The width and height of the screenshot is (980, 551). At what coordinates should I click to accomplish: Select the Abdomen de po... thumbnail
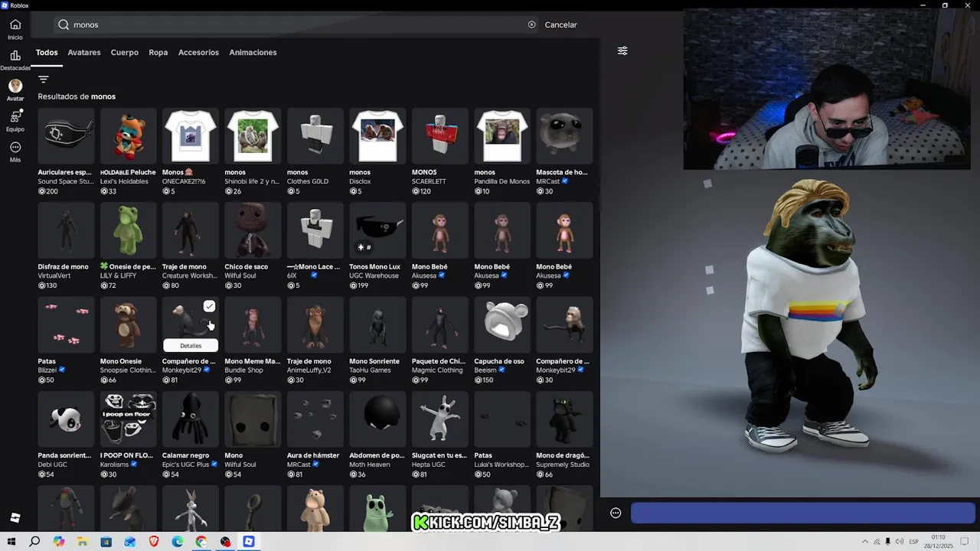tap(377, 419)
